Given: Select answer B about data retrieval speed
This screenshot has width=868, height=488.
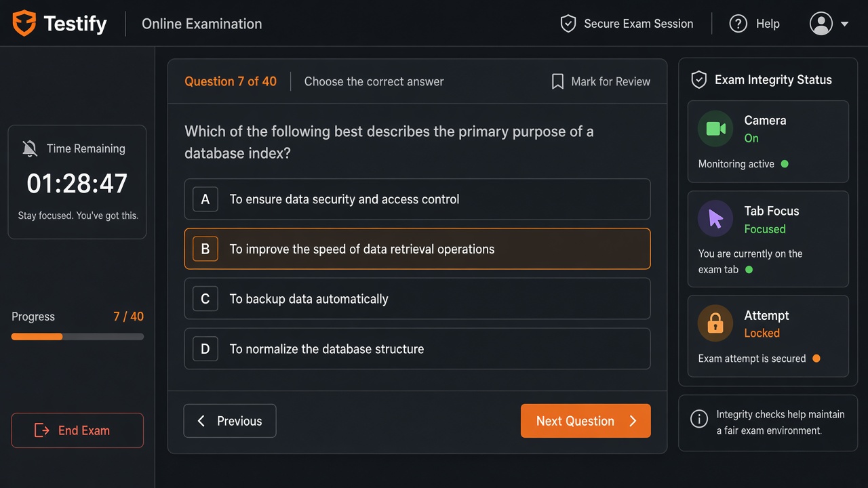Looking at the screenshot, I should [417, 249].
